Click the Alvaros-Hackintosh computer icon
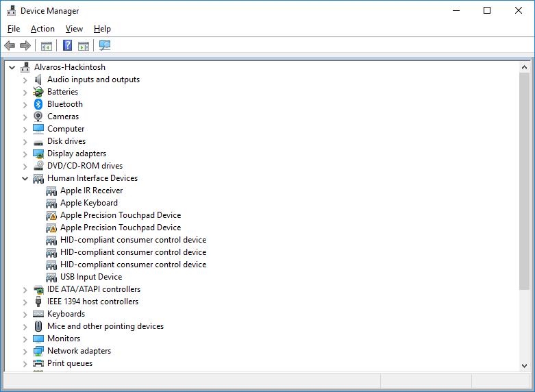Viewport: 535px width, 392px height. point(25,67)
